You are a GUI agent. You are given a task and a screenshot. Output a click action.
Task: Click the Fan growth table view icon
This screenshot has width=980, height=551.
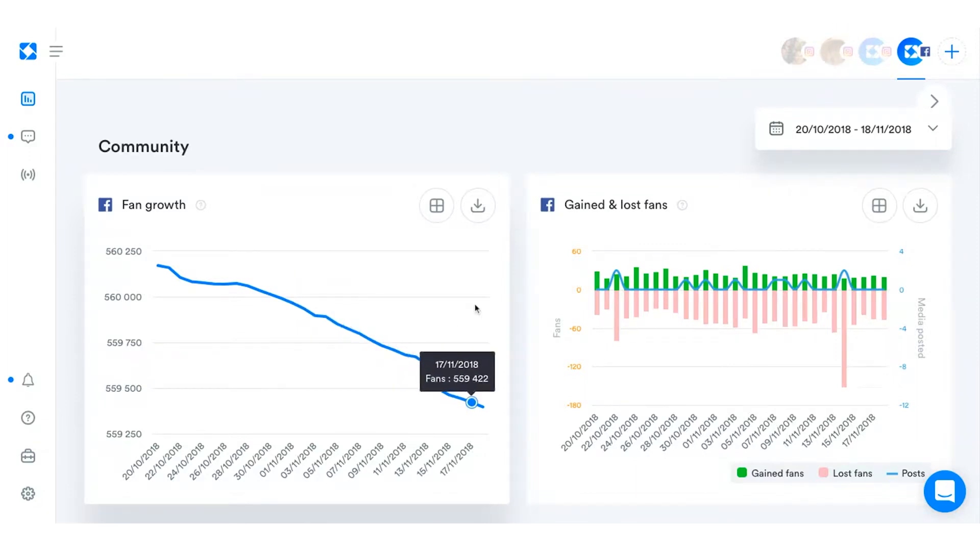click(437, 205)
